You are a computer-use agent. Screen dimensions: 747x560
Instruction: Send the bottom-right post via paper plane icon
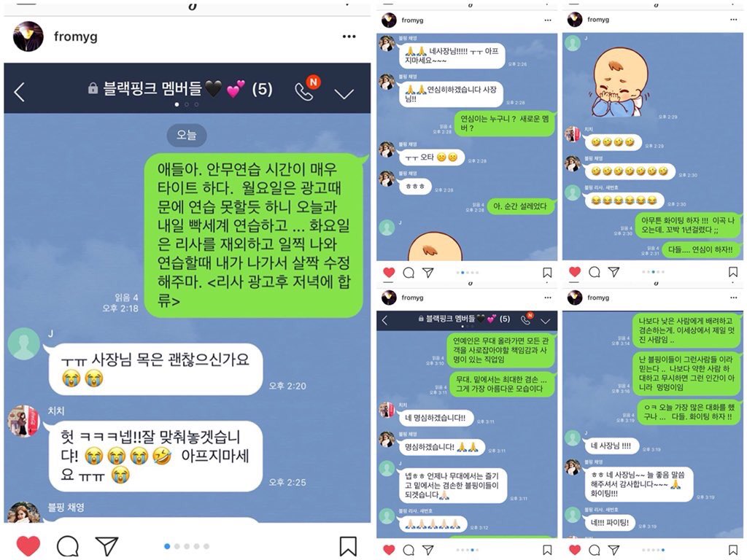pyautogui.click(x=614, y=550)
